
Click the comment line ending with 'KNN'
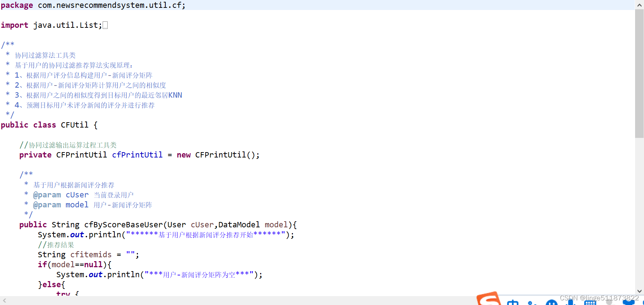pos(94,95)
